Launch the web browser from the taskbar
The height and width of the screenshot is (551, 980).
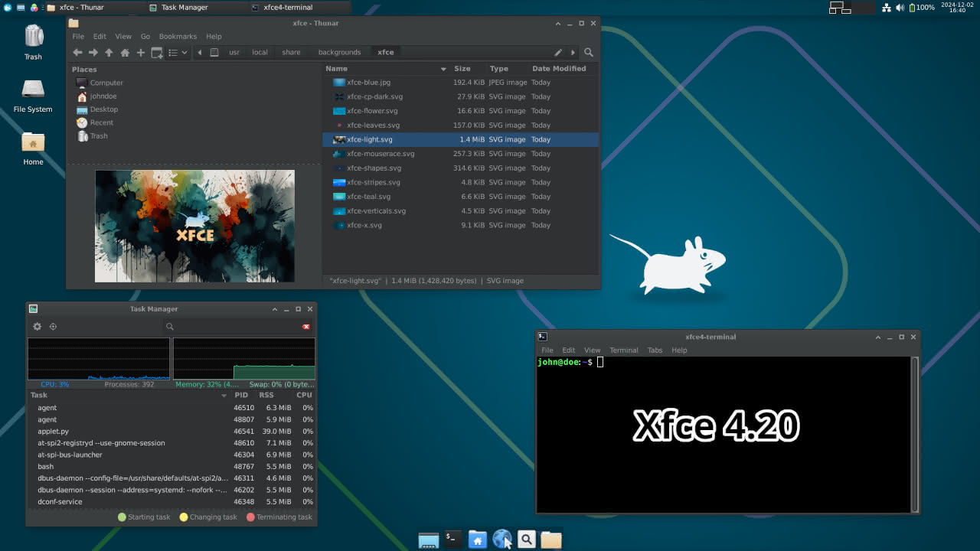coord(502,539)
